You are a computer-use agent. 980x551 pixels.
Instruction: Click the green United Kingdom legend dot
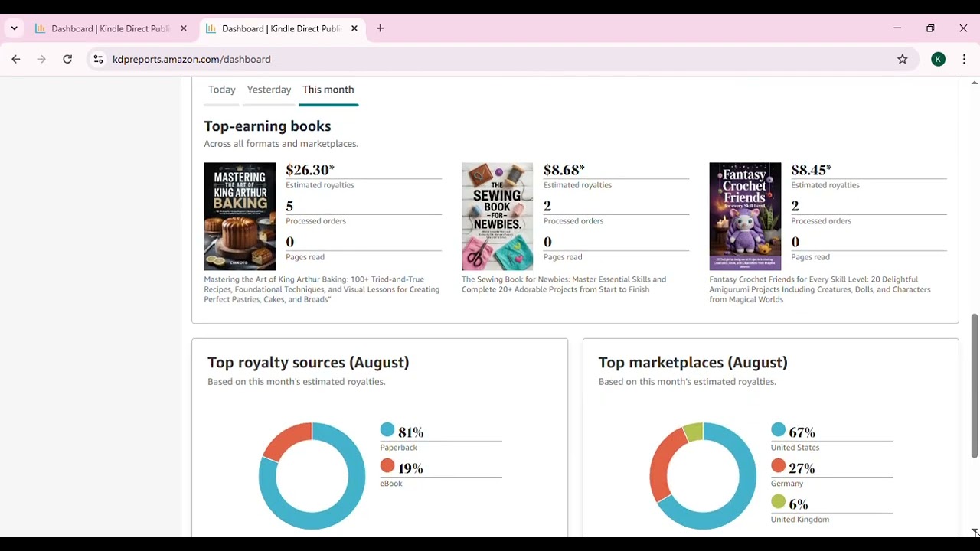[779, 502]
